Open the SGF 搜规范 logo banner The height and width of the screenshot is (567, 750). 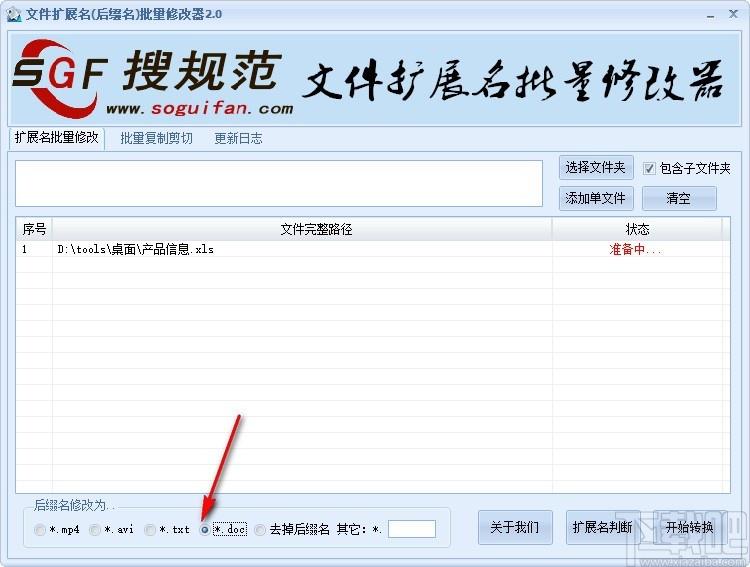coord(375,78)
